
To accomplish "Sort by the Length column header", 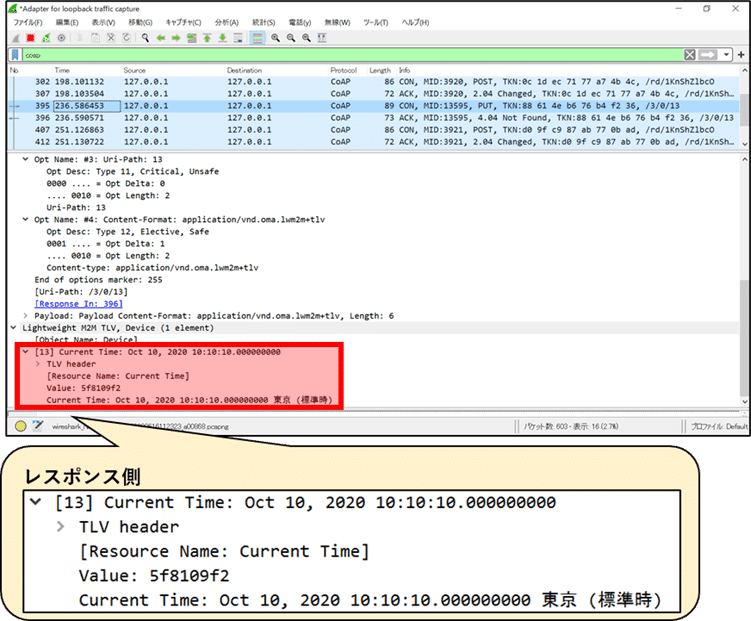I will (380, 70).
